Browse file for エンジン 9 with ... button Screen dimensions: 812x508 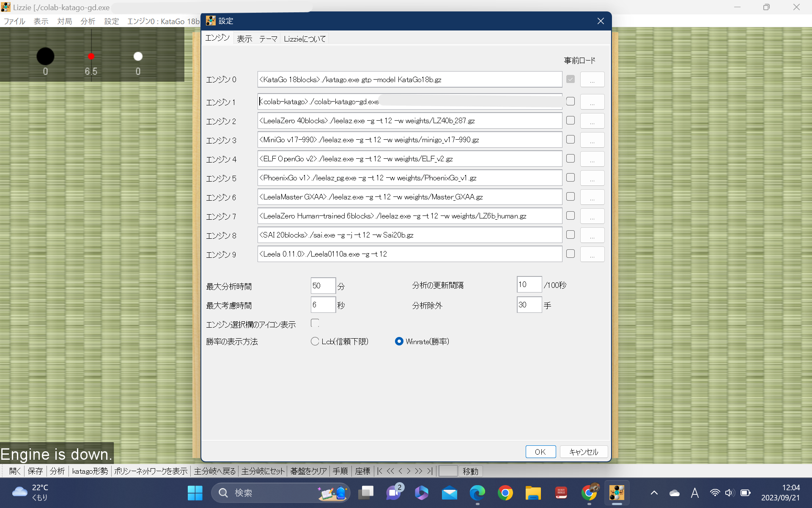tap(592, 254)
